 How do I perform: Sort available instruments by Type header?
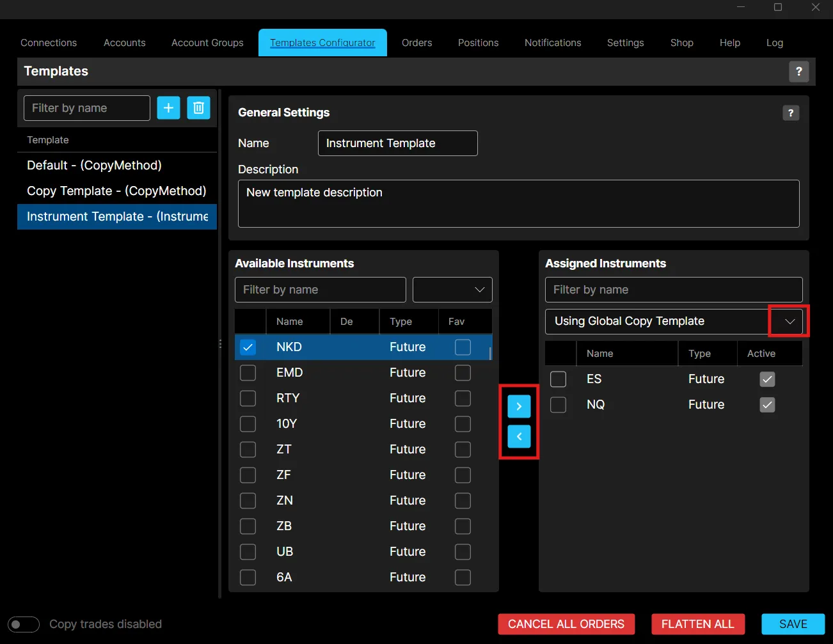point(409,322)
